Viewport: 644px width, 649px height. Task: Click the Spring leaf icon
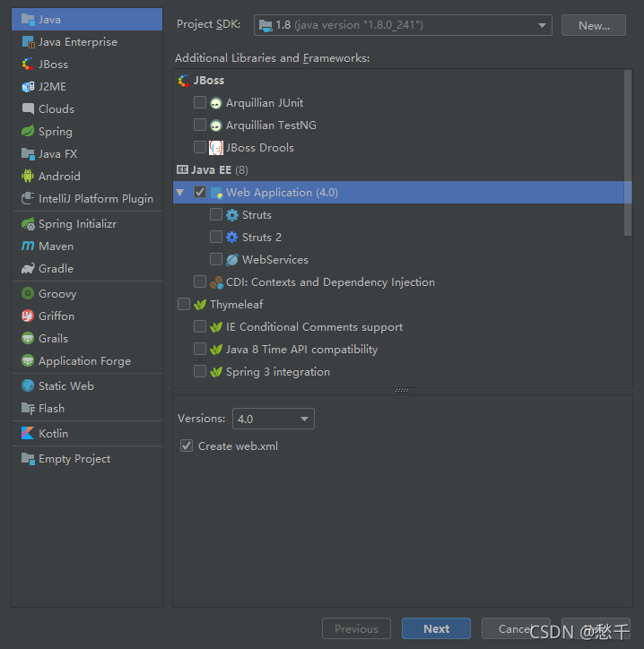point(28,131)
